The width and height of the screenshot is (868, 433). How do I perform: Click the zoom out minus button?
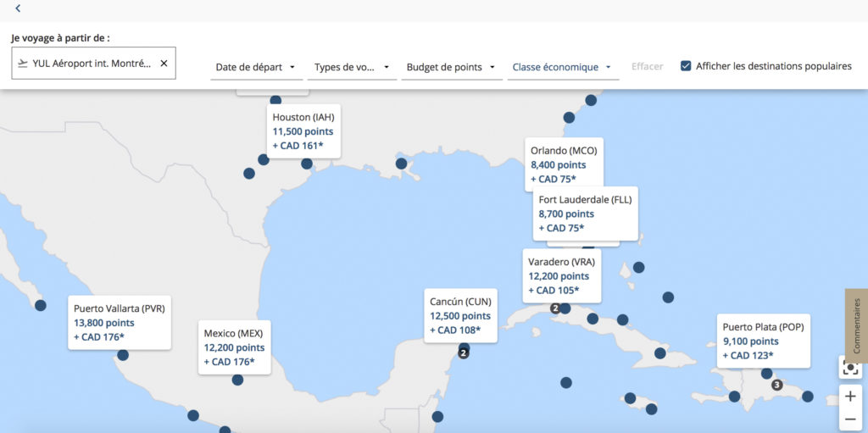coord(850,419)
